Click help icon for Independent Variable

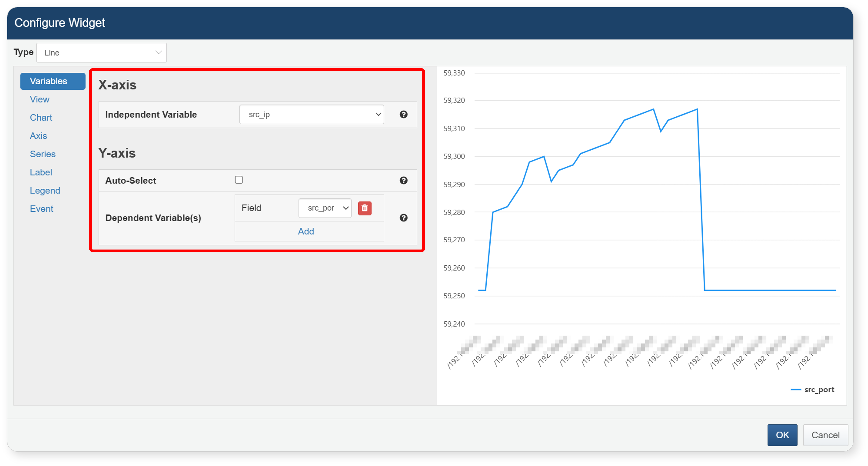403,114
